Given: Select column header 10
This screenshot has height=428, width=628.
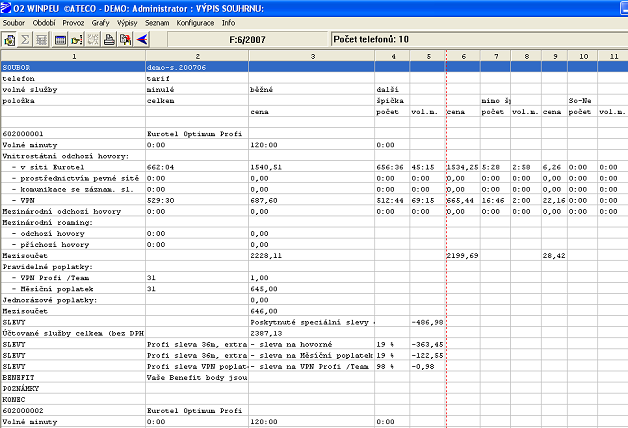Looking at the screenshot, I should pos(583,56).
